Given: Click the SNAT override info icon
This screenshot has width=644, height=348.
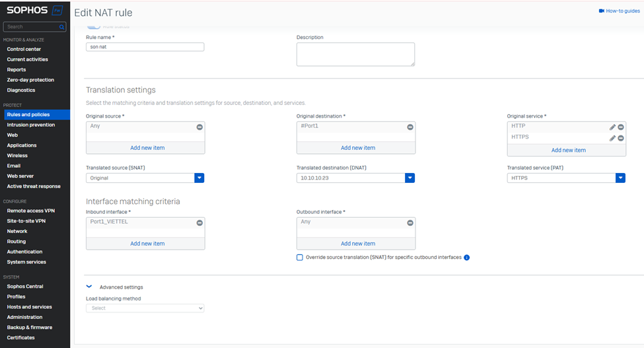Looking at the screenshot, I should click(x=466, y=258).
